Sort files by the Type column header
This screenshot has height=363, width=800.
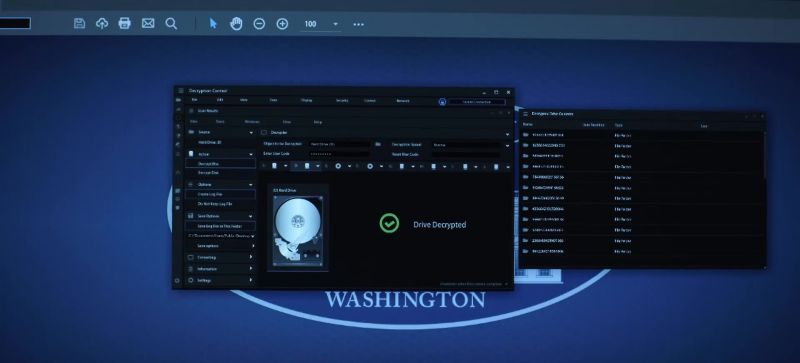click(618, 125)
